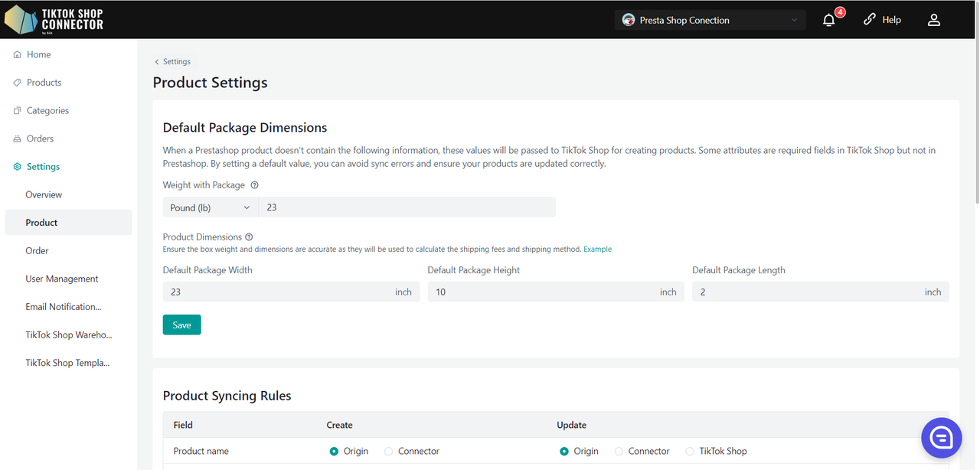Open Email Notification settings
Viewport: 980px width, 470px height.
point(64,307)
